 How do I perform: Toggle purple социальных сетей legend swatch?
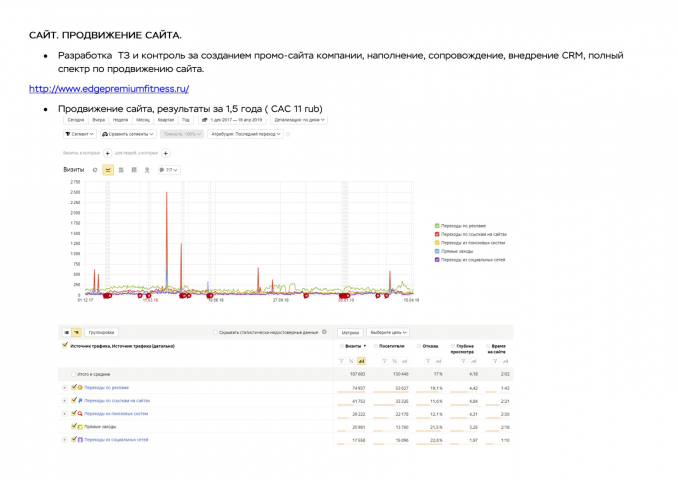point(437,260)
